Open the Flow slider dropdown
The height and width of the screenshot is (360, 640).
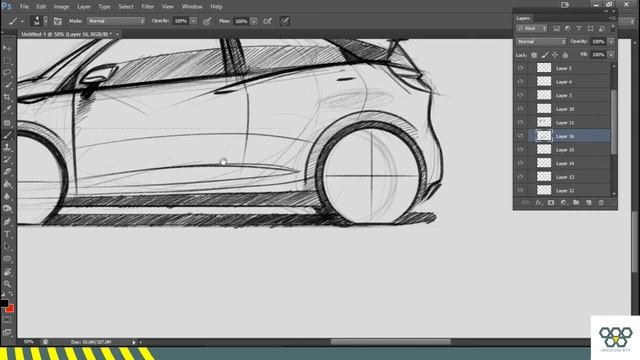pos(254,21)
